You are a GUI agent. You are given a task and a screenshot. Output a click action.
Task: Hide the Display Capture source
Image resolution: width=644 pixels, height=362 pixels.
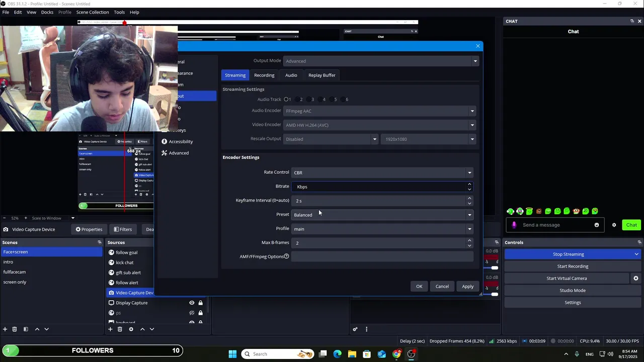(192, 303)
